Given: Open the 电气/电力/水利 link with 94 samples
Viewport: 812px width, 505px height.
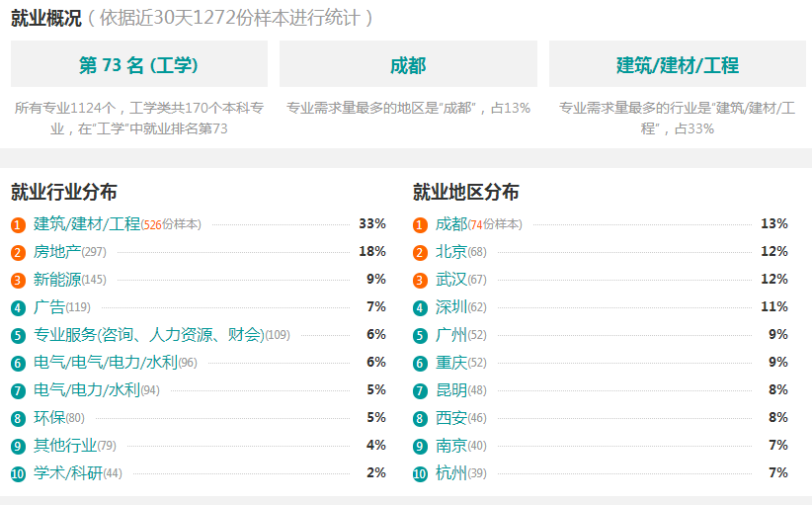Looking at the screenshot, I should [87, 390].
